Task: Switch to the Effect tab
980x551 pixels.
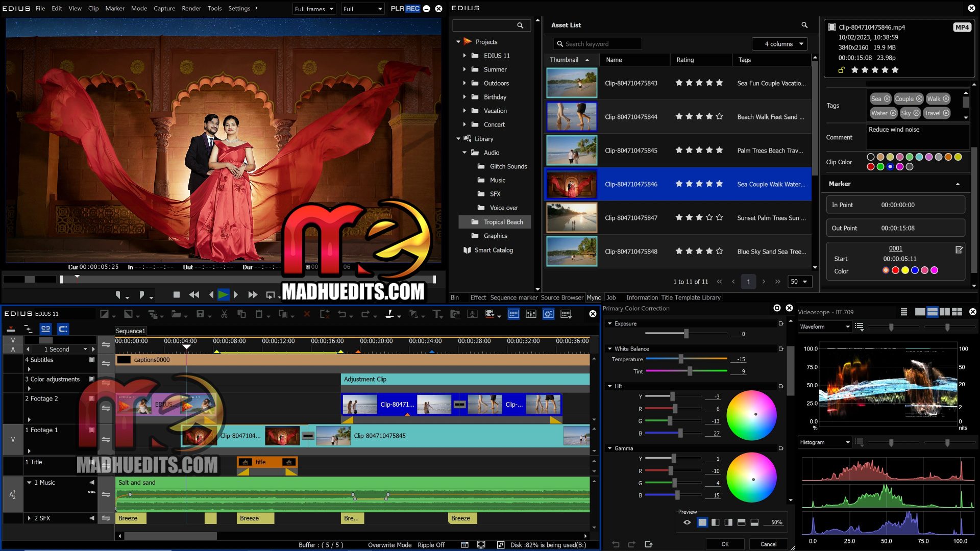Action: 478,297
